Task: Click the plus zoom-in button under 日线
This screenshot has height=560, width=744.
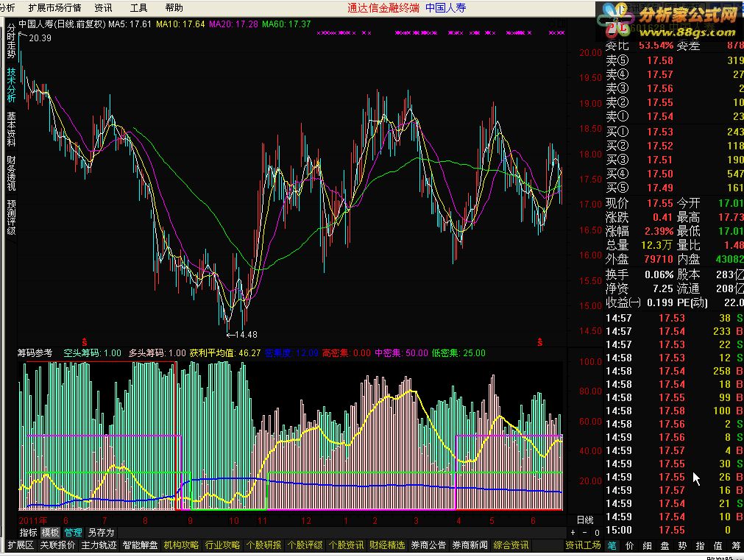Action: point(573,533)
